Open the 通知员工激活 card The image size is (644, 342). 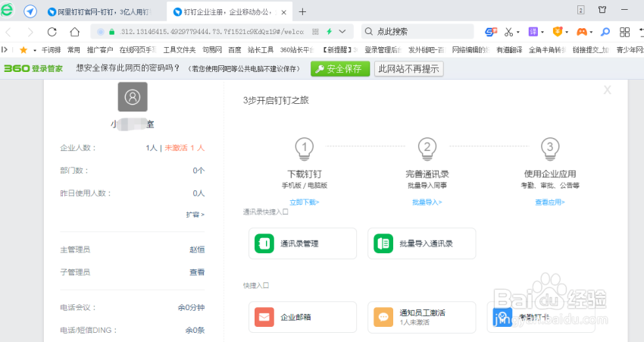tap(422, 317)
